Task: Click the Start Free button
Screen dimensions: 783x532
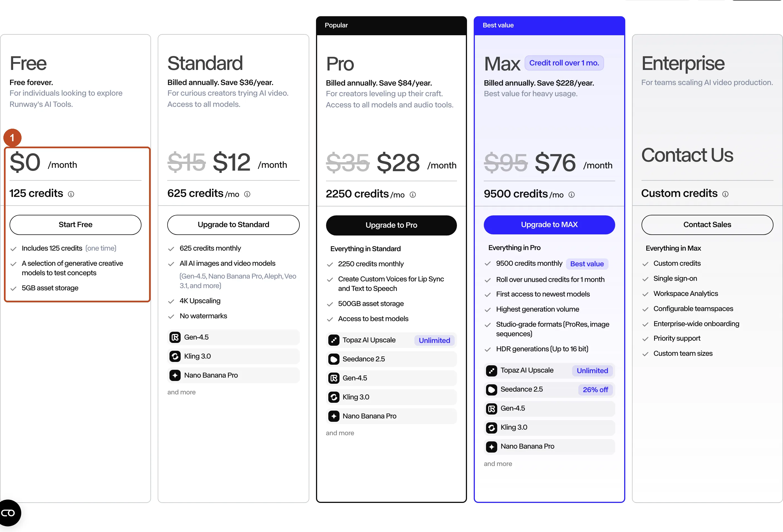Action: pos(76,225)
